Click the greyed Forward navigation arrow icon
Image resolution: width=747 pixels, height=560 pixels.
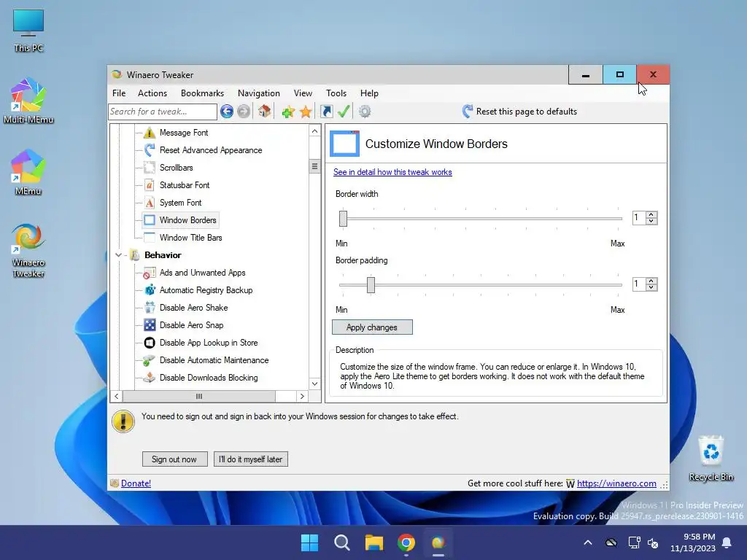[x=244, y=112]
